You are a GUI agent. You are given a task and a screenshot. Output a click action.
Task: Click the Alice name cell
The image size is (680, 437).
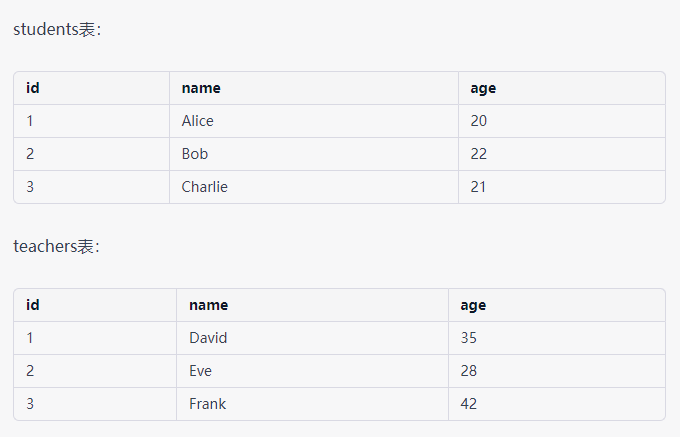point(198,121)
